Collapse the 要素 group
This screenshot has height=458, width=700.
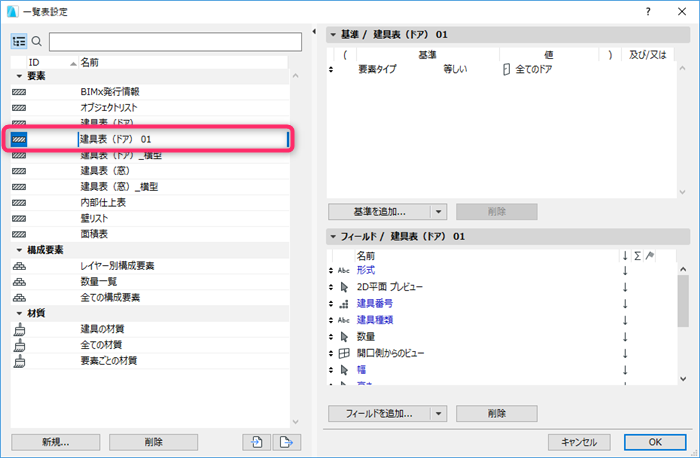coord(19,76)
